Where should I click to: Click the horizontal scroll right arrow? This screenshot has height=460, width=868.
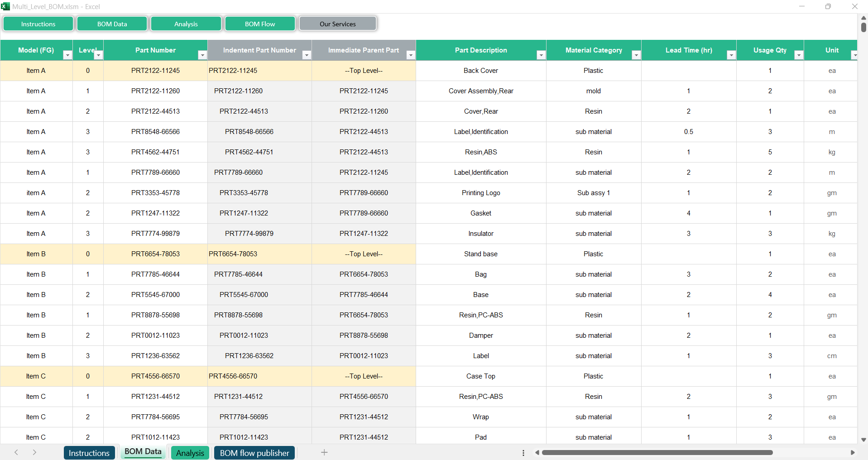853,453
